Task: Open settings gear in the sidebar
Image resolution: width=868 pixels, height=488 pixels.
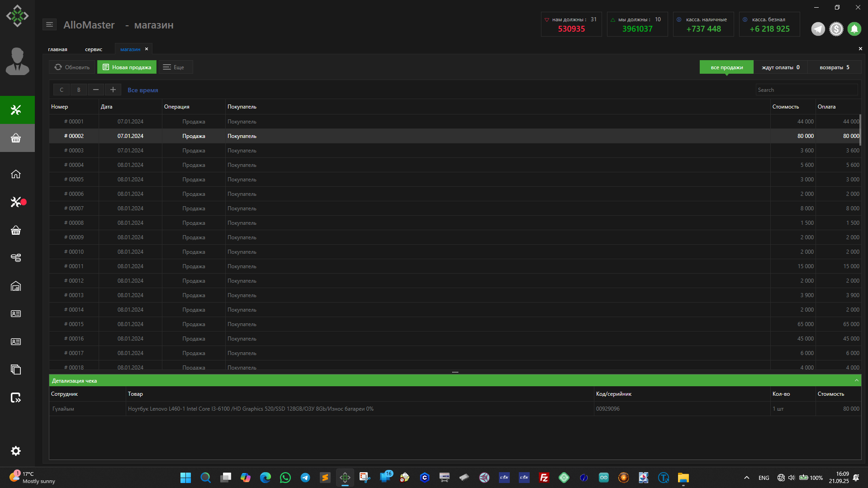Action: click(16, 451)
